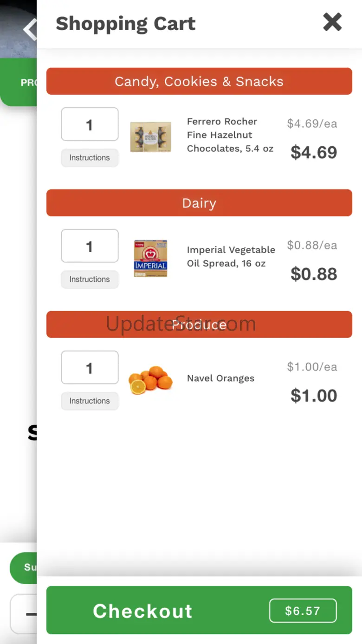The height and width of the screenshot is (644, 362).
Task: Tap the back chevron behind the cart
Action: point(30,29)
